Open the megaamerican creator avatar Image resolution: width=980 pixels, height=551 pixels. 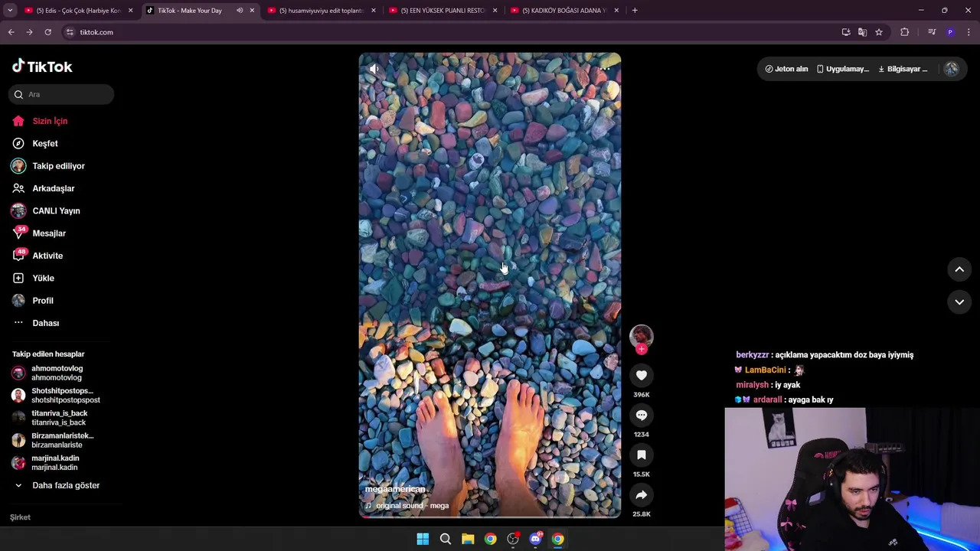[642, 335]
